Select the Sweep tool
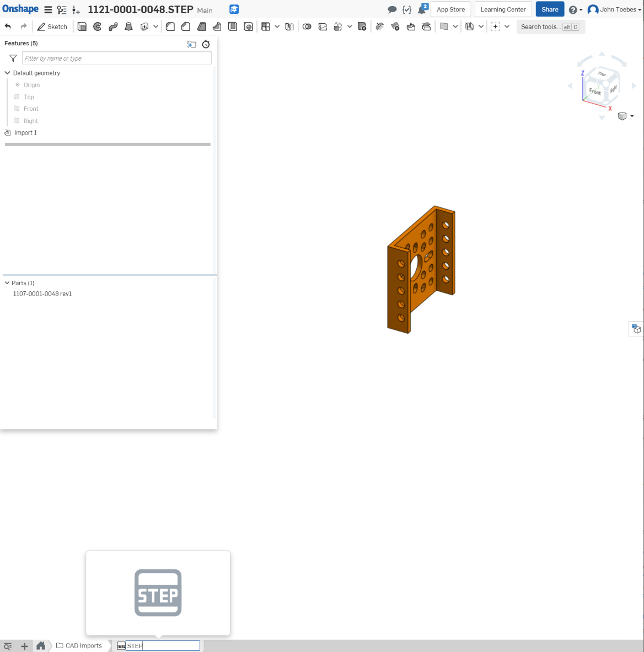644x652 pixels. 113,26
